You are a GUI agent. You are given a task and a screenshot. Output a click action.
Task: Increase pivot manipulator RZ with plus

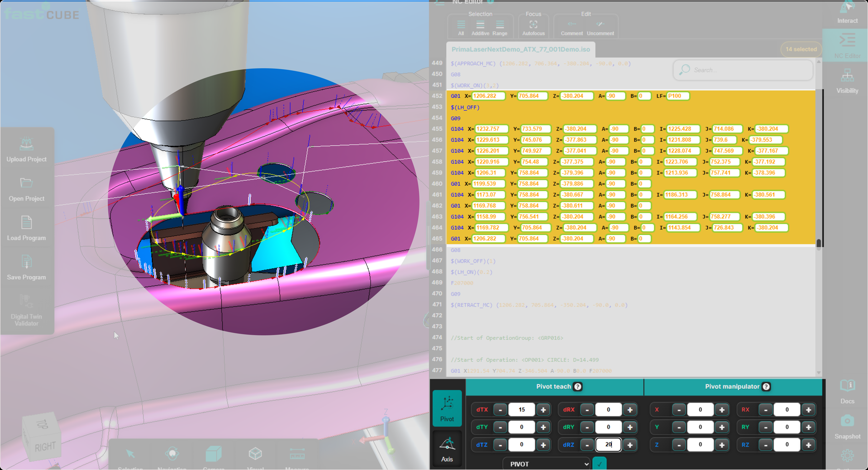tap(808, 445)
